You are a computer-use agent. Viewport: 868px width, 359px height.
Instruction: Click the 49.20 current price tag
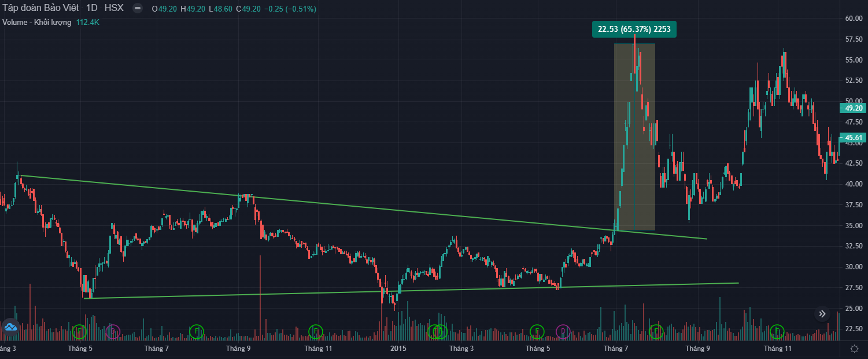pyautogui.click(x=854, y=108)
